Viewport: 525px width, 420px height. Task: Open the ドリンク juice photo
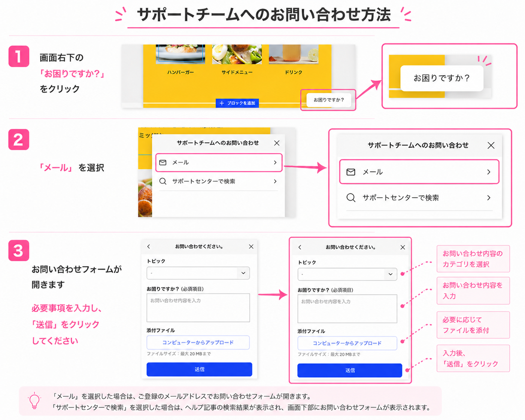point(294,54)
